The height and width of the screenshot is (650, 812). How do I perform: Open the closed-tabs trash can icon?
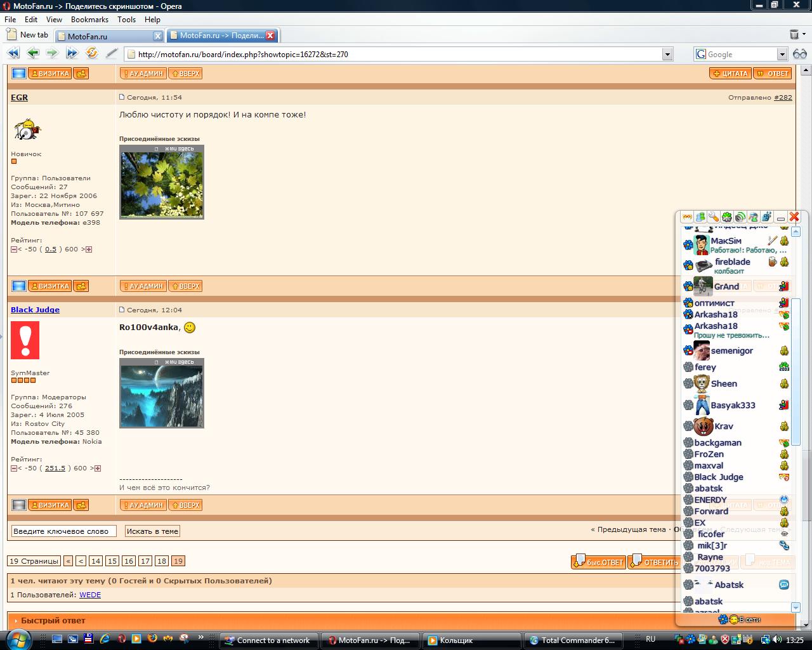(794, 34)
